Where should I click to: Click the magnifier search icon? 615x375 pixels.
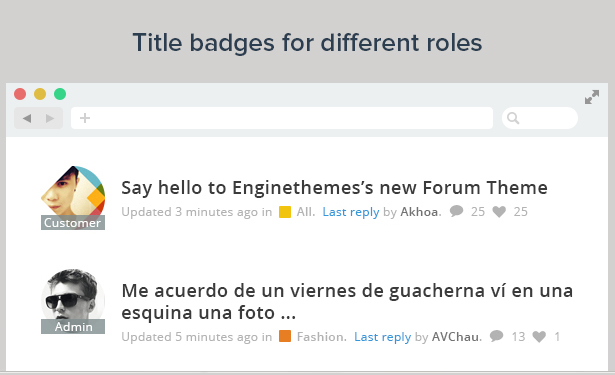coord(513,118)
